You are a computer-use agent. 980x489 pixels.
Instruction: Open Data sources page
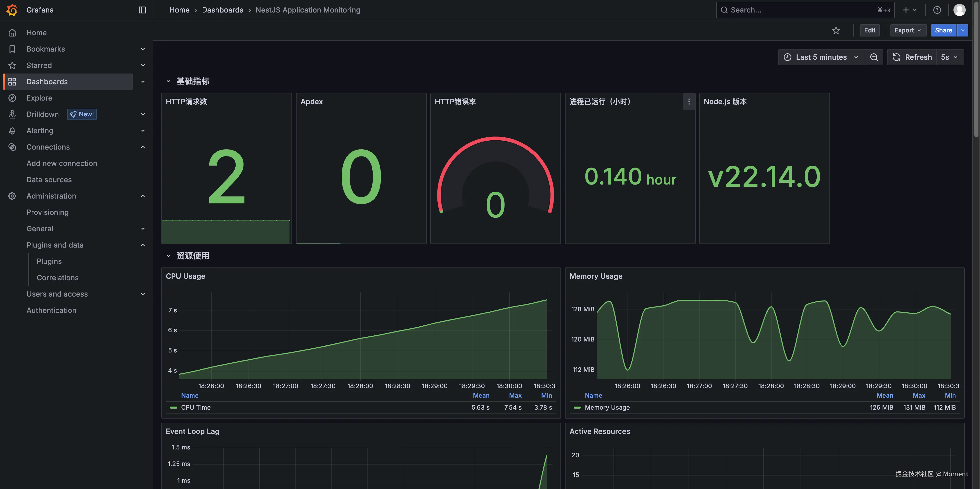49,180
